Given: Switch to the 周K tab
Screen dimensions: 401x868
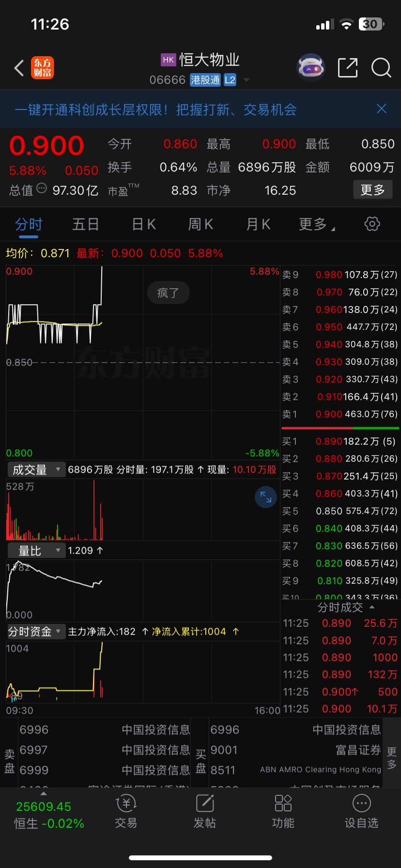Looking at the screenshot, I should [x=200, y=224].
